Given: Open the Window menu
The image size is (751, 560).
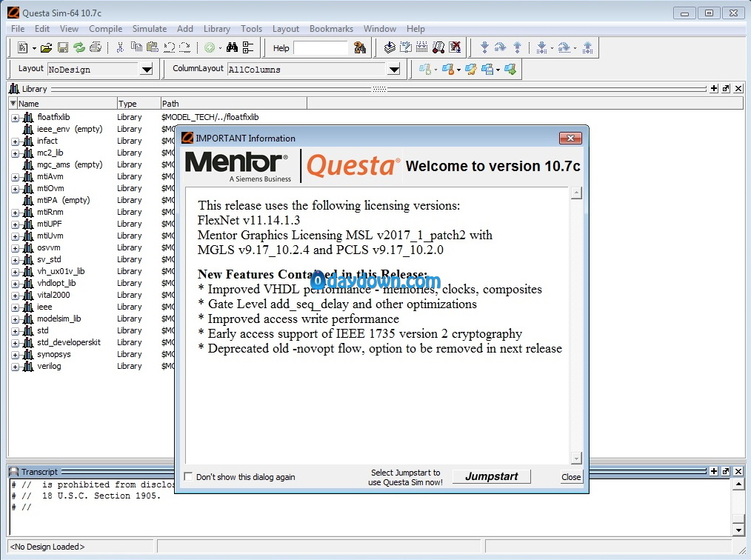Looking at the screenshot, I should (x=379, y=29).
